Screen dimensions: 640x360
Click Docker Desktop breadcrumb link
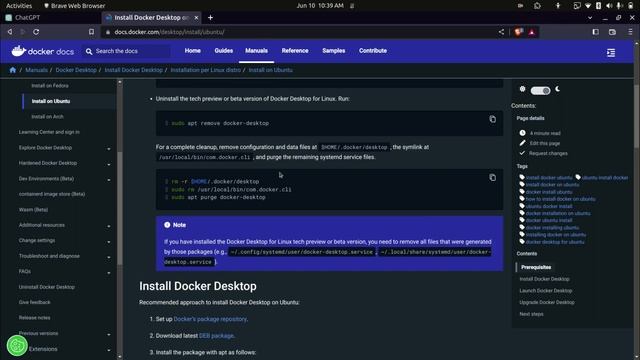pyautogui.click(x=76, y=70)
